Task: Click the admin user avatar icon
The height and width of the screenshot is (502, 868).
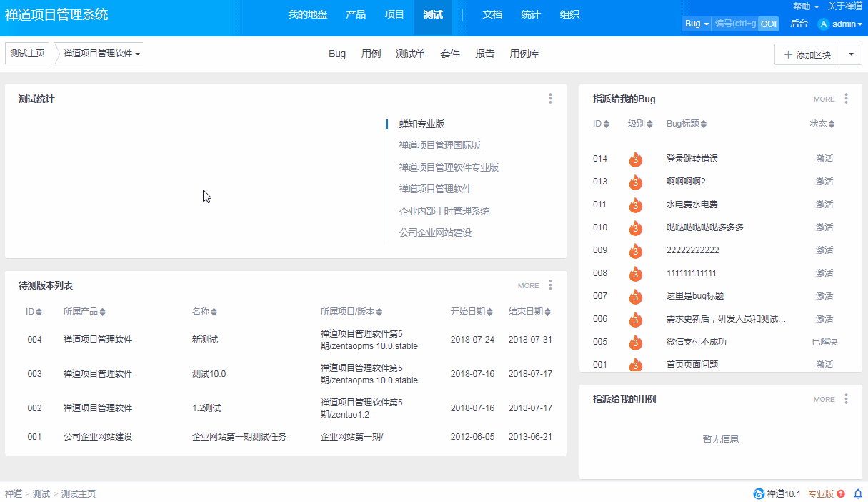Action: click(823, 24)
